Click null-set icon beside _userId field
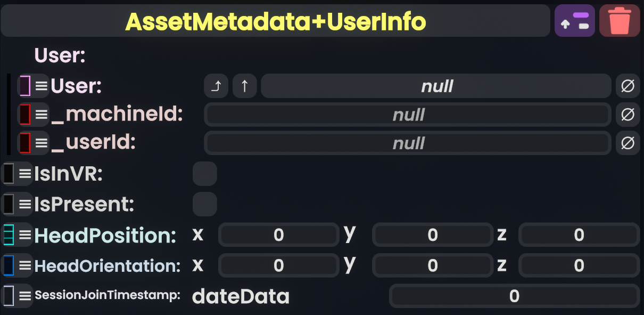The width and height of the screenshot is (644, 315). pos(628,143)
